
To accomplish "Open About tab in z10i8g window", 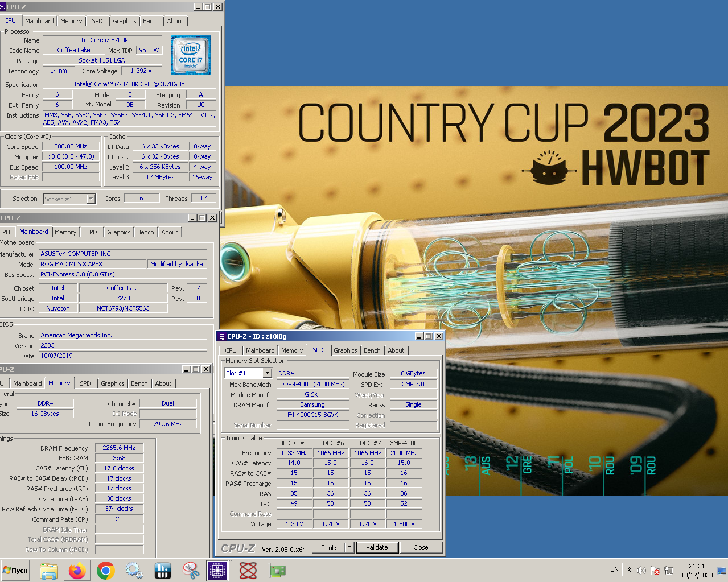I will [x=396, y=350].
